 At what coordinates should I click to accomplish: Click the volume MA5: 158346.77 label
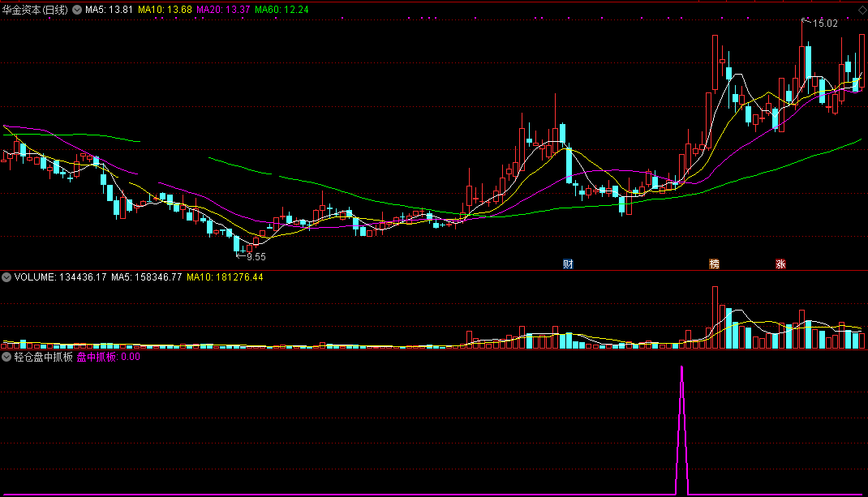[x=147, y=277]
